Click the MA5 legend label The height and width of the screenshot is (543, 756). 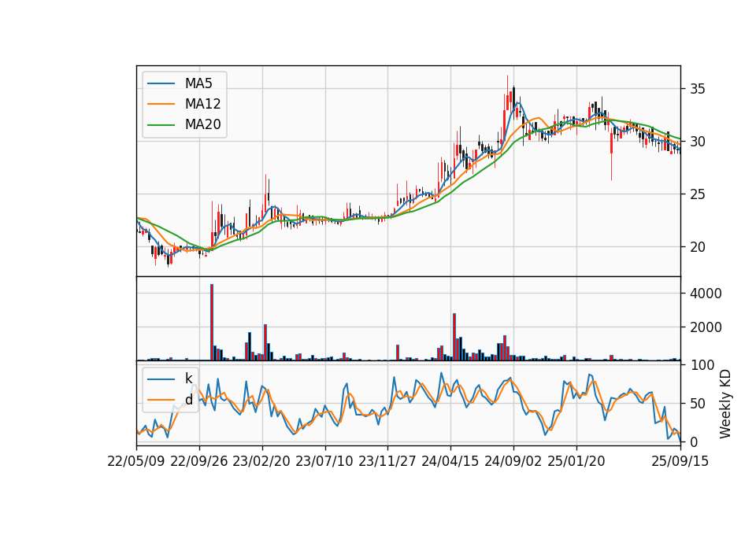click(198, 83)
